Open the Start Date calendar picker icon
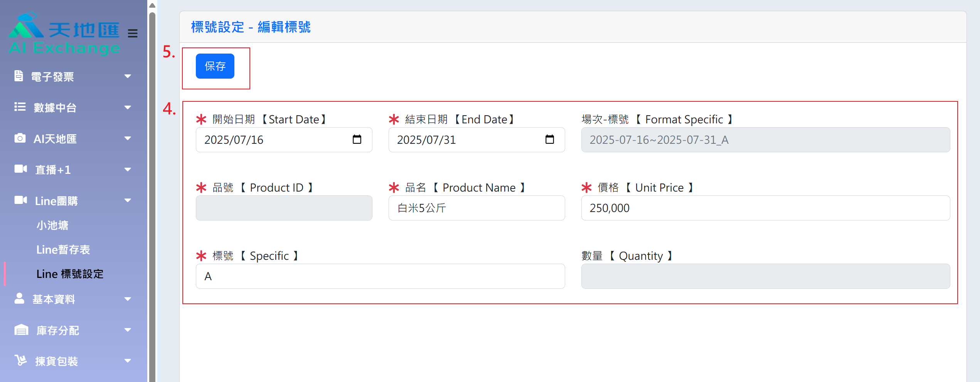Screen dimensions: 980x382 coord(357,140)
